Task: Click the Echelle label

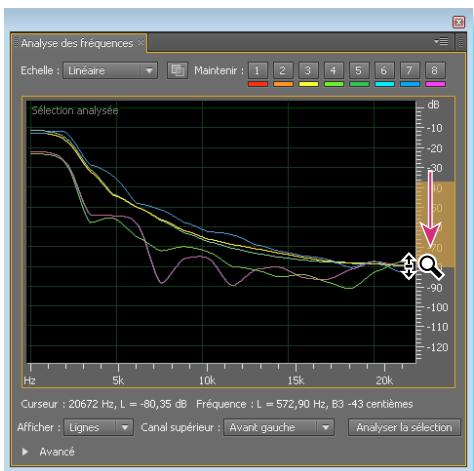Action: 40,70
